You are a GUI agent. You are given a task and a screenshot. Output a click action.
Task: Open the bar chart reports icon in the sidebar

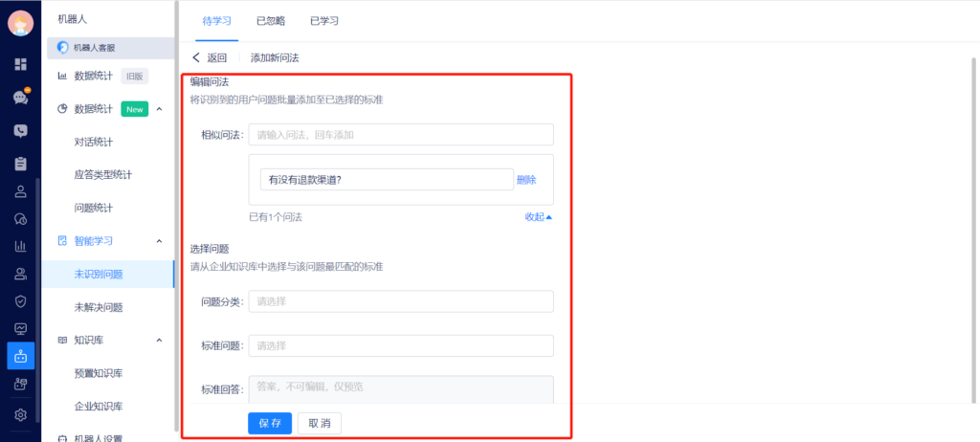[x=21, y=246]
